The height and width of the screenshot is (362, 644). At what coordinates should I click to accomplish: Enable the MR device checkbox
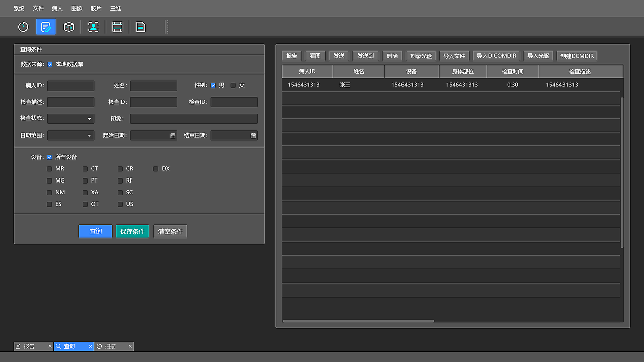point(49,169)
